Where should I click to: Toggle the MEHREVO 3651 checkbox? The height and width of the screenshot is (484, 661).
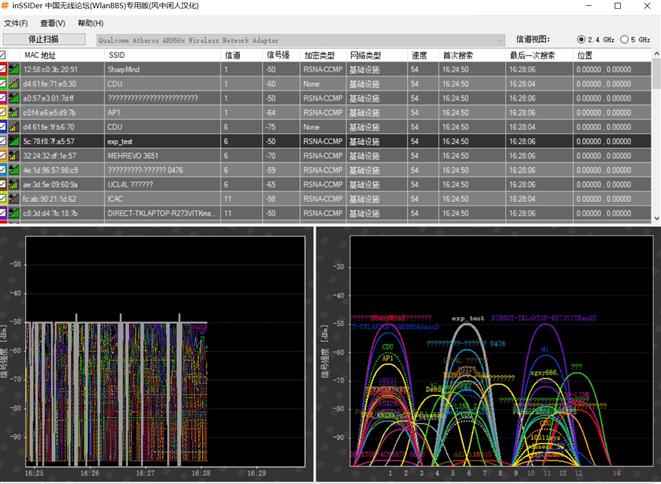3,156
